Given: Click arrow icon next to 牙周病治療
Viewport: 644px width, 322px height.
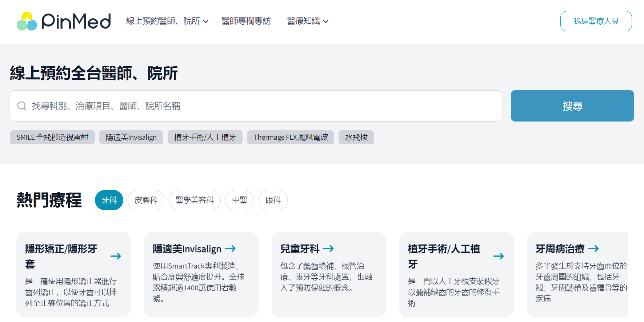Looking at the screenshot, I should pos(593,249).
